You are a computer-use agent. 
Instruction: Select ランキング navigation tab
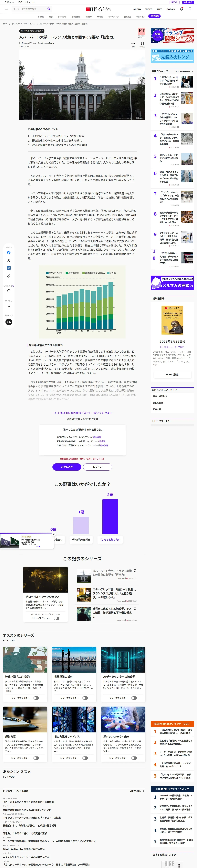coord(62,16)
